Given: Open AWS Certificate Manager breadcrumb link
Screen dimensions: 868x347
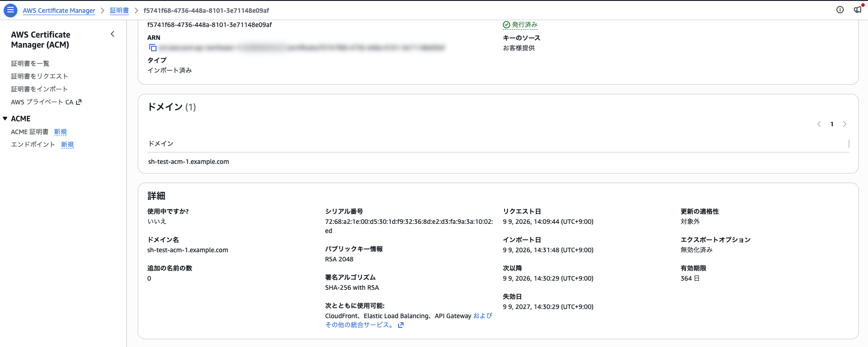Looking at the screenshot, I should 59,11.
